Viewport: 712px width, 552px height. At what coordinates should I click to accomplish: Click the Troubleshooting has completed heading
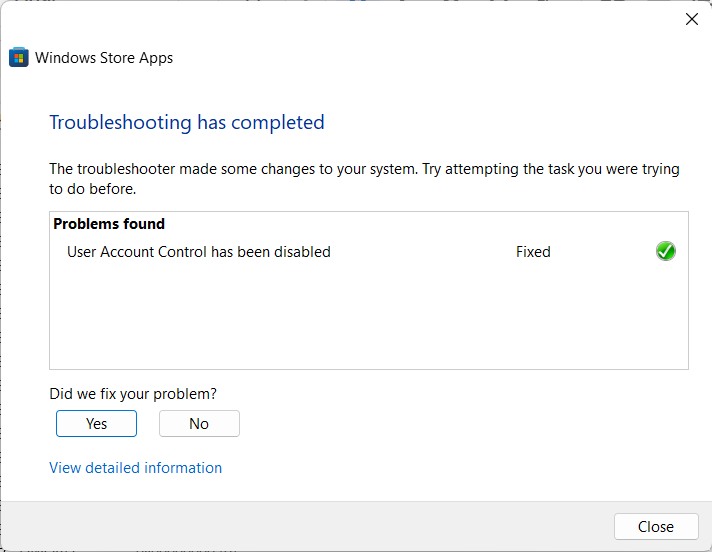coord(187,122)
